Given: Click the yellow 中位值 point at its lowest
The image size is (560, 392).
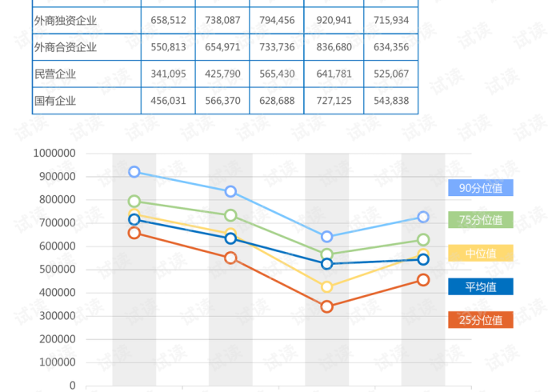Looking at the screenshot, I should coord(326,287).
